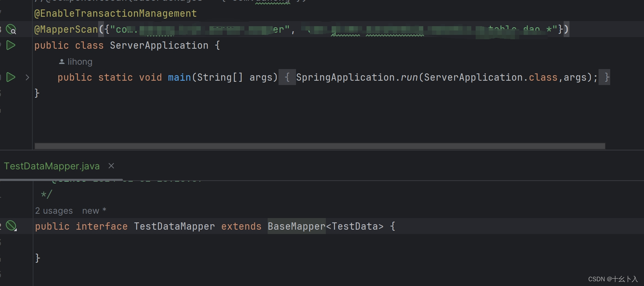Image resolution: width=644 pixels, height=286 pixels.
Task: Run the main method from gutter arrow
Action: (x=11, y=77)
